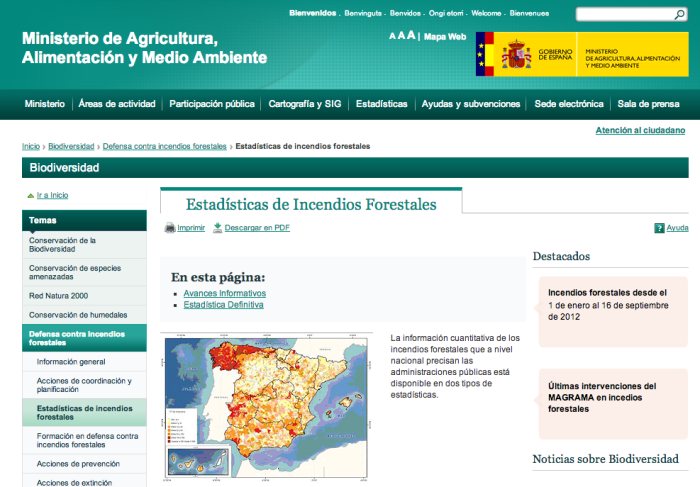Click the Biodiversidad section banner
Viewport: 700px width, 487px height.
[x=355, y=168]
